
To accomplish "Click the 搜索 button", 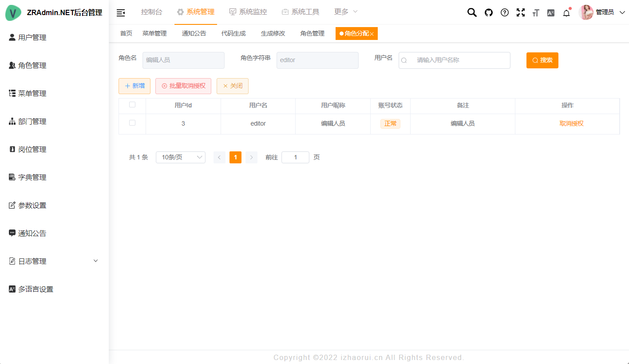I will pos(542,60).
